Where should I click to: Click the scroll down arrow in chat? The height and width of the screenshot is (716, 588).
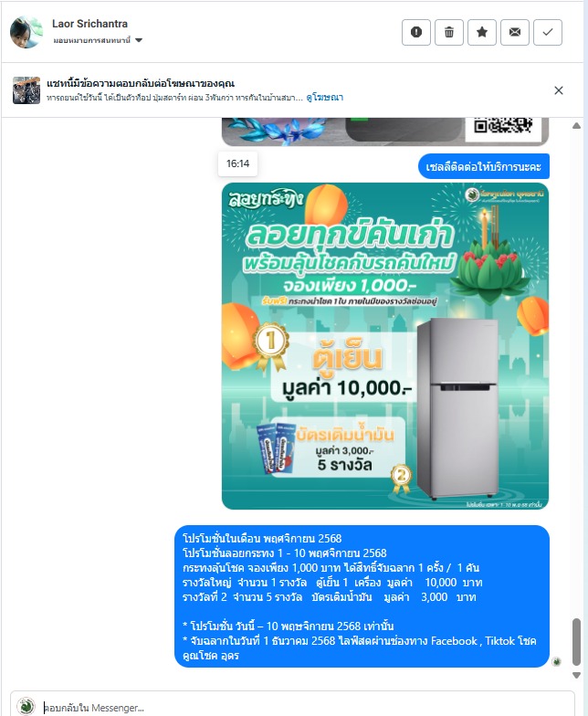point(576,675)
